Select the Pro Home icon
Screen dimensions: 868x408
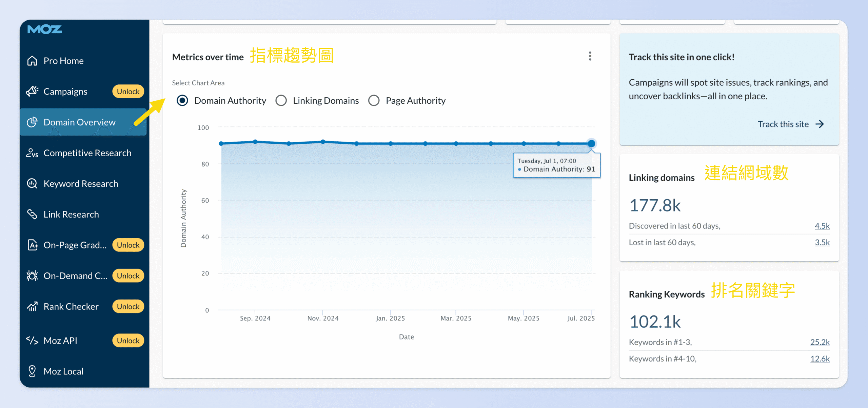33,61
